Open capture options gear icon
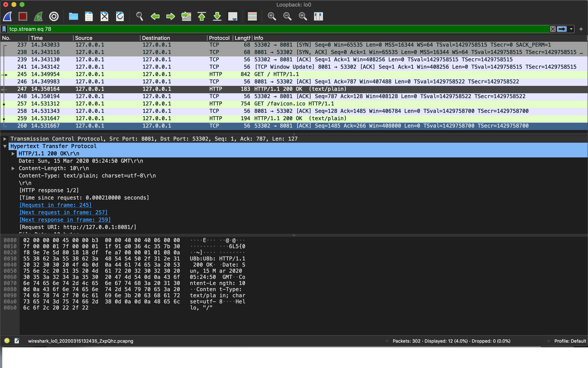Image resolution: width=588 pixels, height=368 pixels. point(54,17)
